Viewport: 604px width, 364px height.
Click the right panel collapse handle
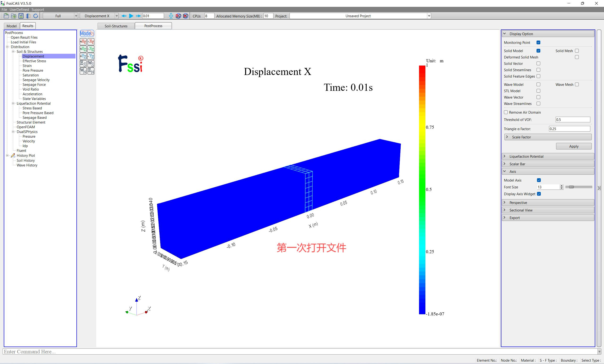click(x=599, y=188)
